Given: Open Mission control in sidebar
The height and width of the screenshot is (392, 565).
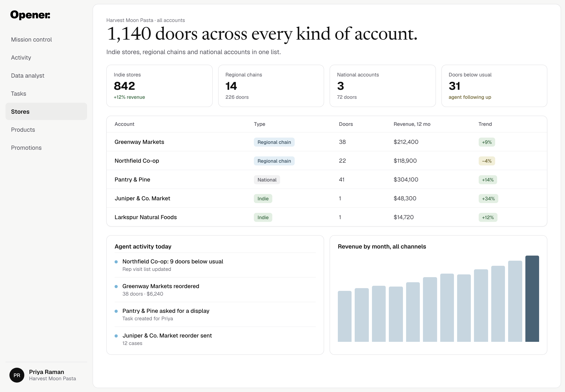Looking at the screenshot, I should (46, 40).
